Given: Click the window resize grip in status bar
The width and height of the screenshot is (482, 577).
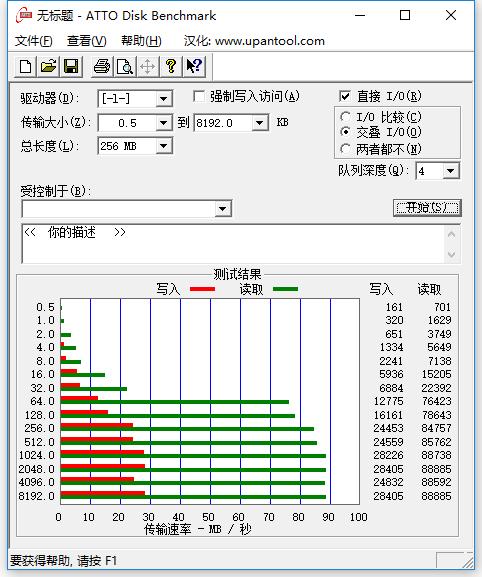Looking at the screenshot, I should pyautogui.click(x=468, y=562).
